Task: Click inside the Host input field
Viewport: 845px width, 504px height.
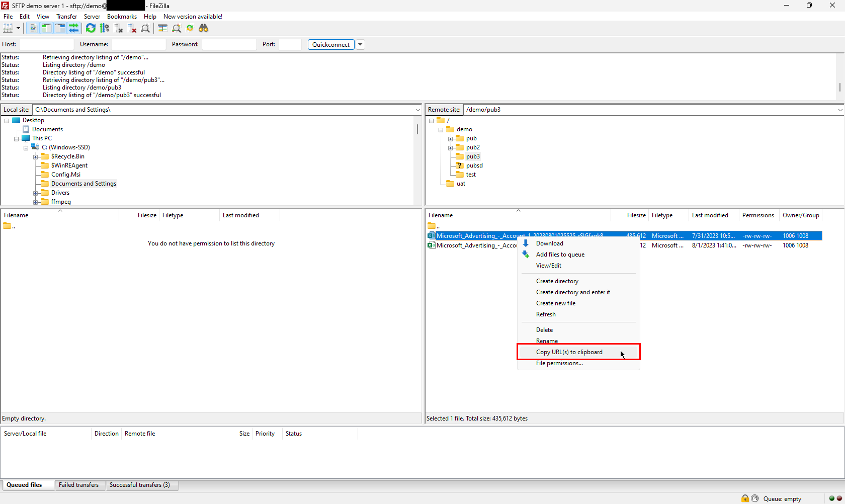Action: (x=46, y=44)
